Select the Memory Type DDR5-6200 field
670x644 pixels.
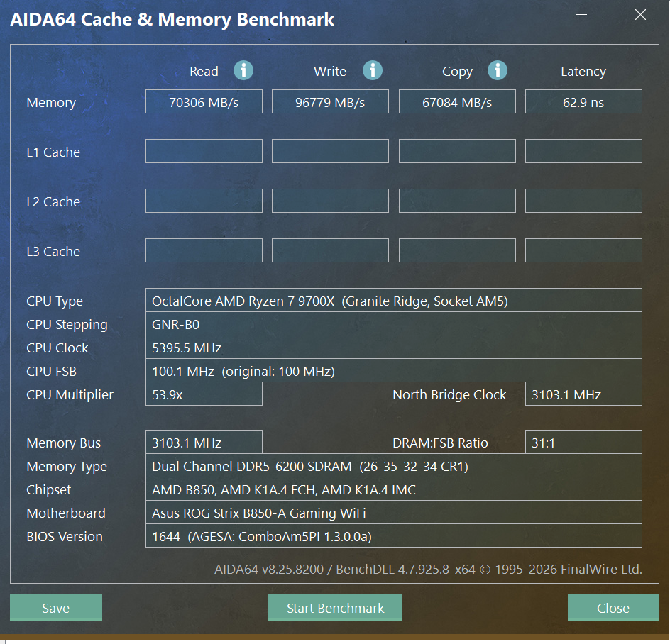393,466
